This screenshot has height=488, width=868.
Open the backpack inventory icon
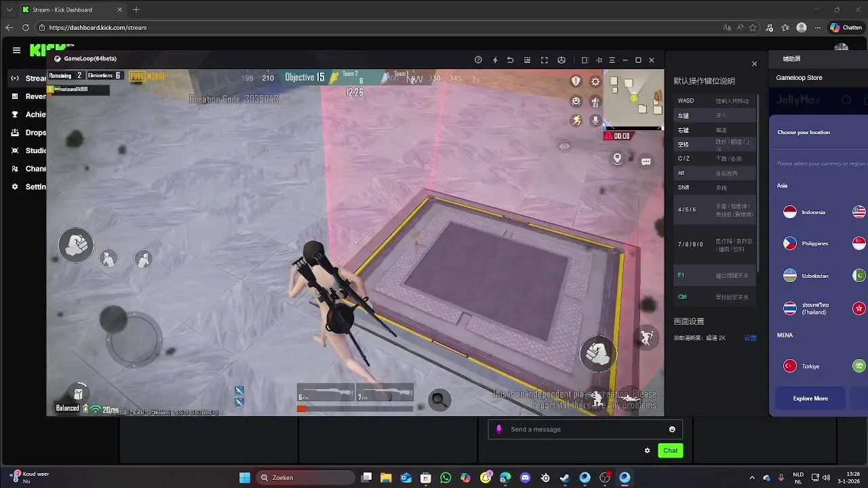tap(79, 393)
